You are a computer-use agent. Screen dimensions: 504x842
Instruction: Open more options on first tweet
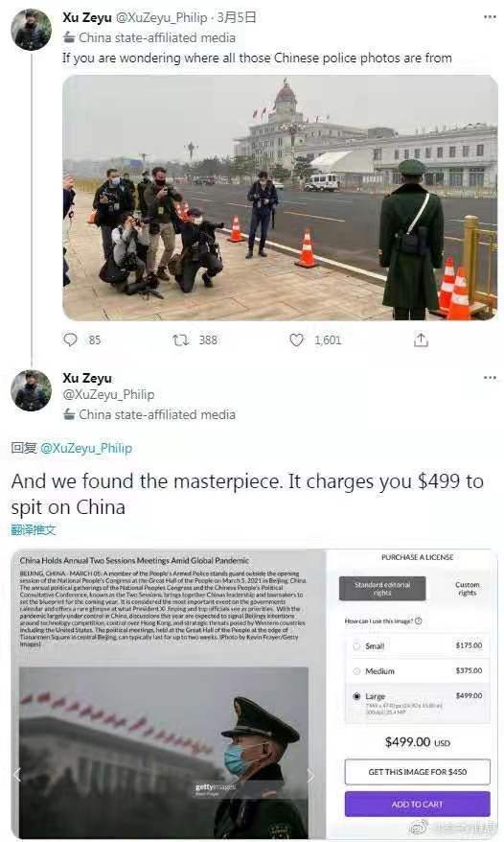490,17
